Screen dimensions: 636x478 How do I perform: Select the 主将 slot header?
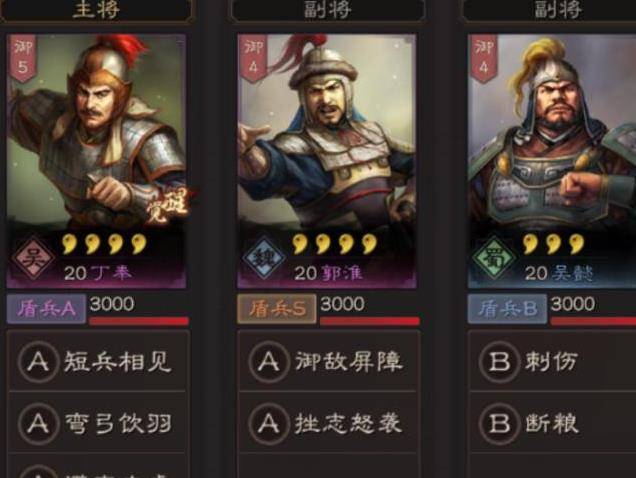[96, 10]
